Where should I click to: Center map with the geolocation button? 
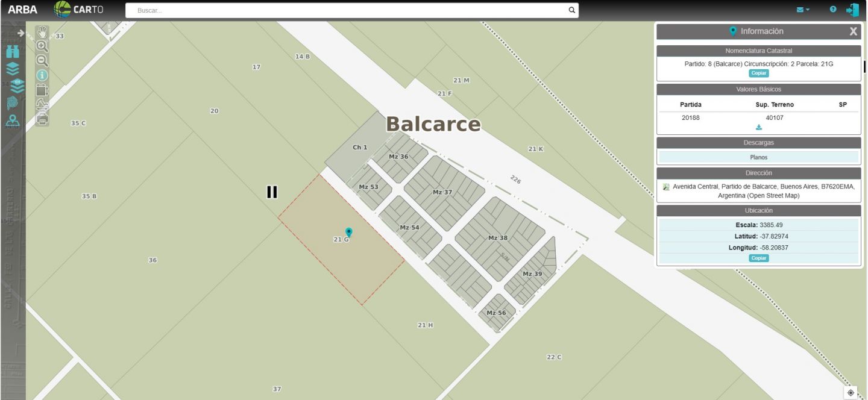[851, 393]
